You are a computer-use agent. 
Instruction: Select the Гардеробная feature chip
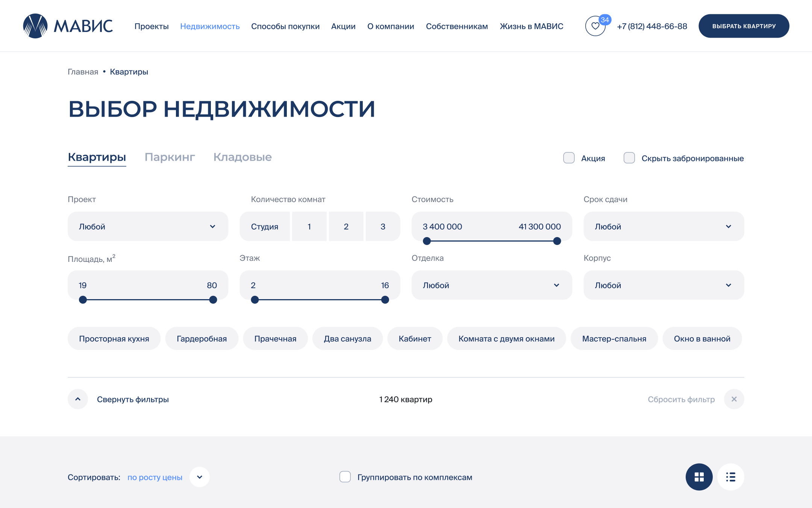point(201,339)
